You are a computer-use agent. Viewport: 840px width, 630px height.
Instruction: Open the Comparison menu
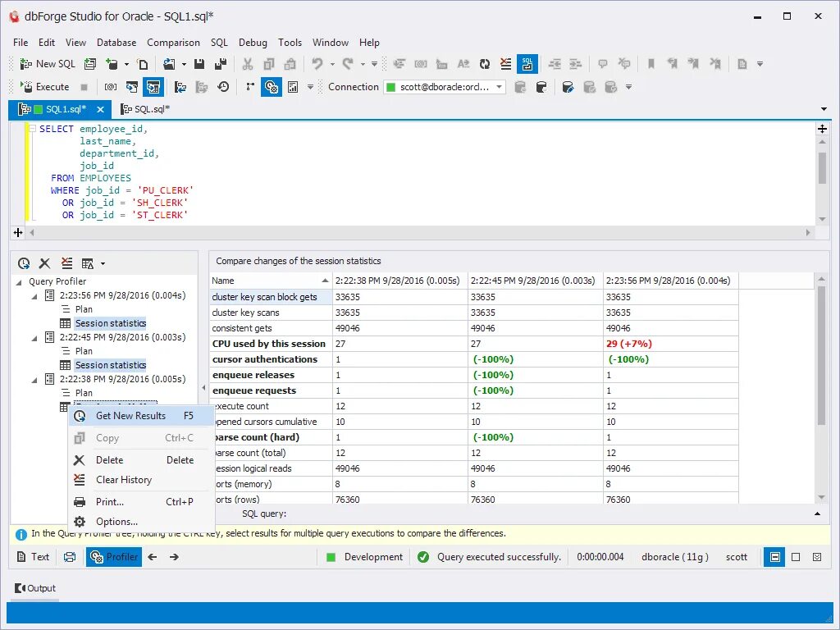tap(173, 43)
